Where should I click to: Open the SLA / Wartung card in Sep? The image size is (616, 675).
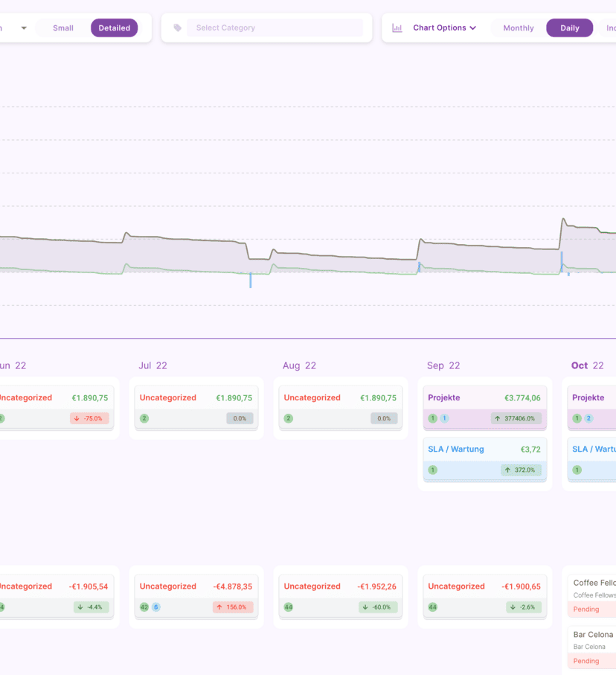point(484,450)
